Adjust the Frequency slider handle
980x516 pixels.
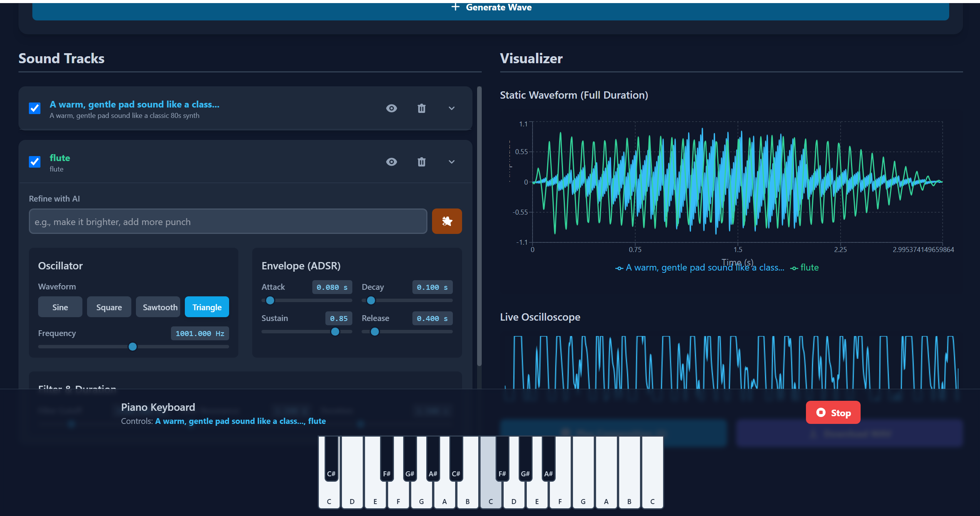pyautogui.click(x=132, y=346)
